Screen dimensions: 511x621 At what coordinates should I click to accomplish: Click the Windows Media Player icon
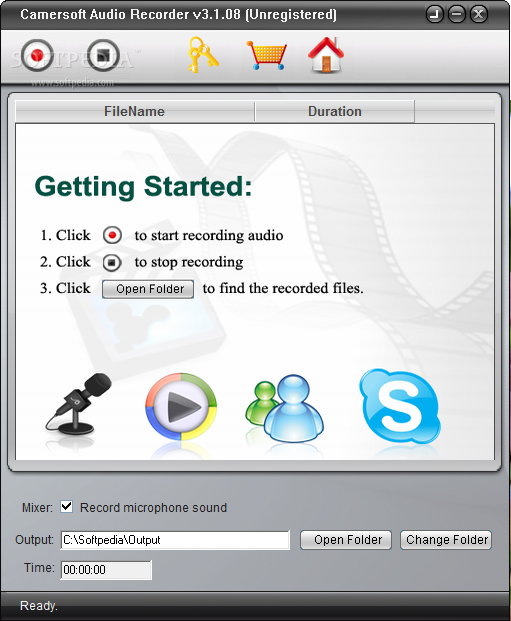(x=181, y=407)
